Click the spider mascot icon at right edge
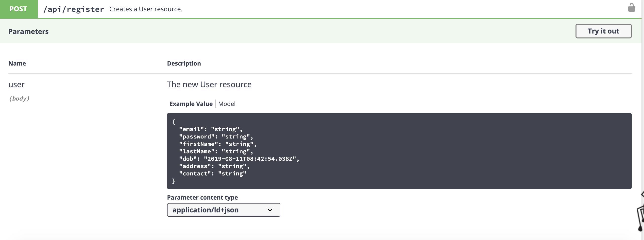The height and width of the screenshot is (240, 644). (x=641, y=212)
